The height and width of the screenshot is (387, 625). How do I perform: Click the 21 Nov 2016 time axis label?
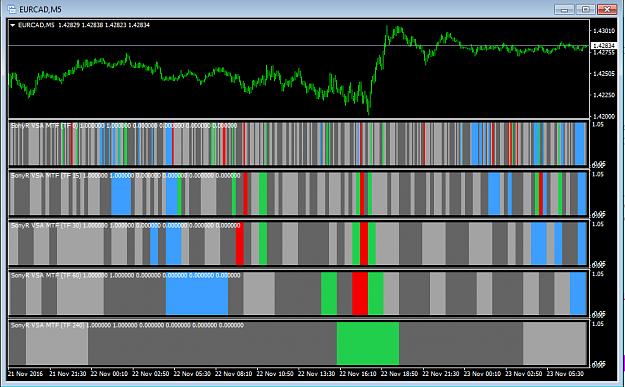coord(25,374)
